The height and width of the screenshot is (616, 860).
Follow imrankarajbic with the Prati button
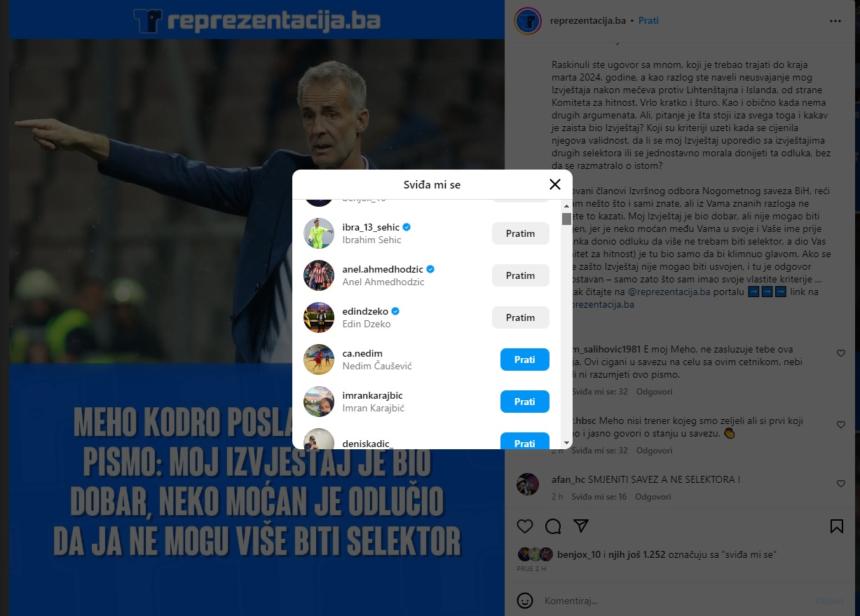(x=525, y=402)
